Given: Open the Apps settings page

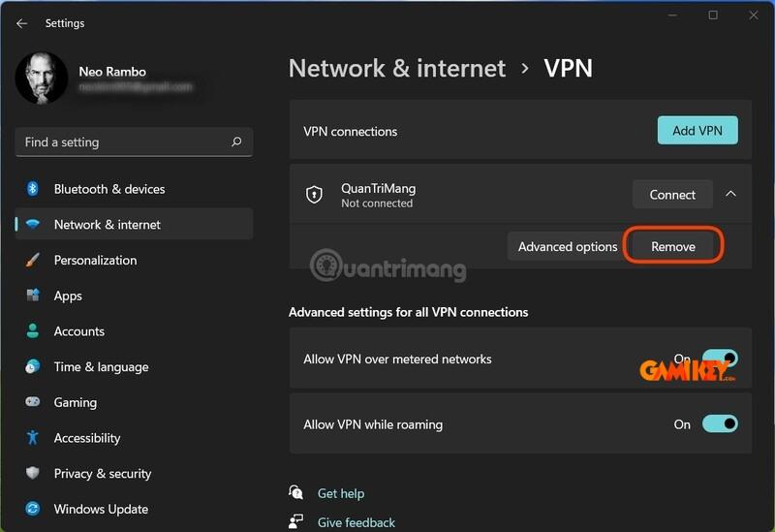Looking at the screenshot, I should point(134,296).
